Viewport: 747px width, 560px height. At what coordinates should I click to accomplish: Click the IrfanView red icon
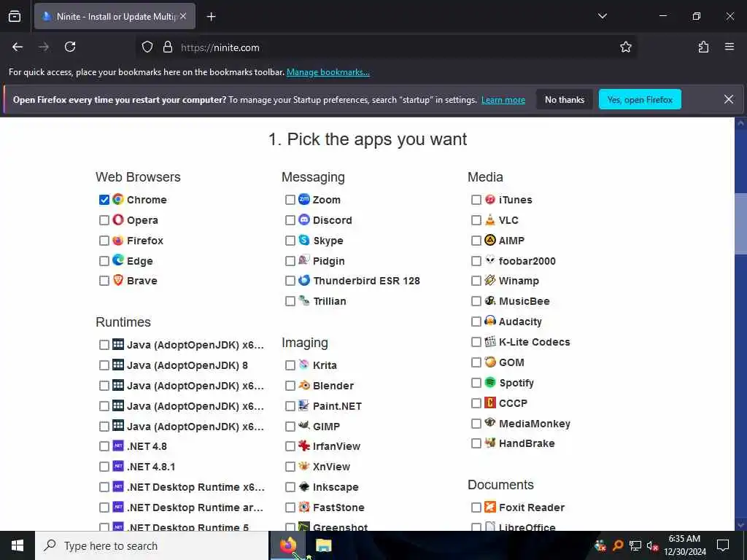tap(304, 446)
